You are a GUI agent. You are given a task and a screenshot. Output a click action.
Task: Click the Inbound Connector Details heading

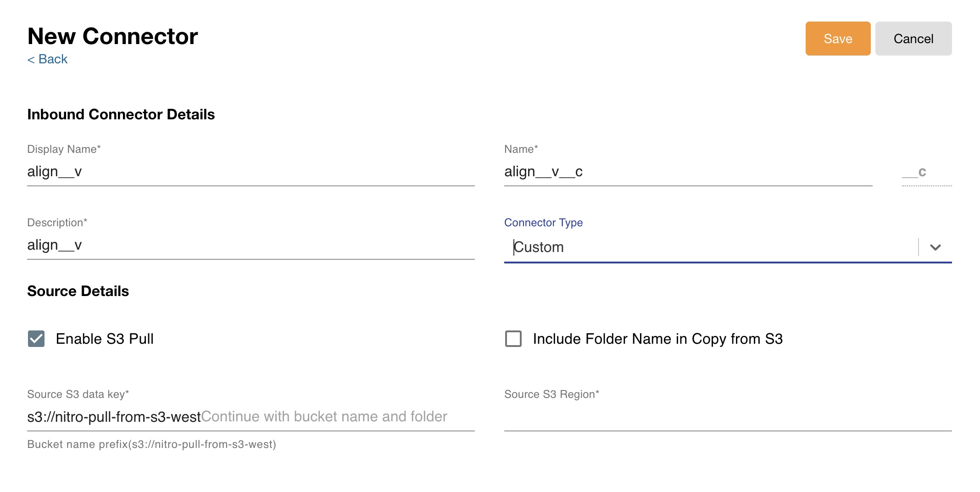121,114
